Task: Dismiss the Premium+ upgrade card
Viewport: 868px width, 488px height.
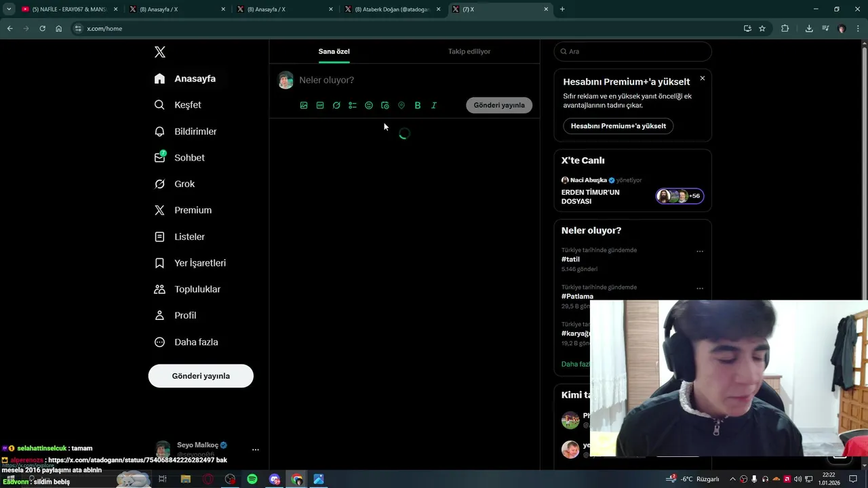Action: 703,79
